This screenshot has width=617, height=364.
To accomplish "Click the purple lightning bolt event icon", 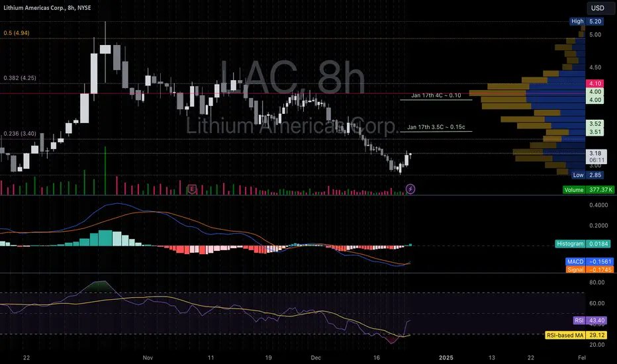I will pos(410,189).
